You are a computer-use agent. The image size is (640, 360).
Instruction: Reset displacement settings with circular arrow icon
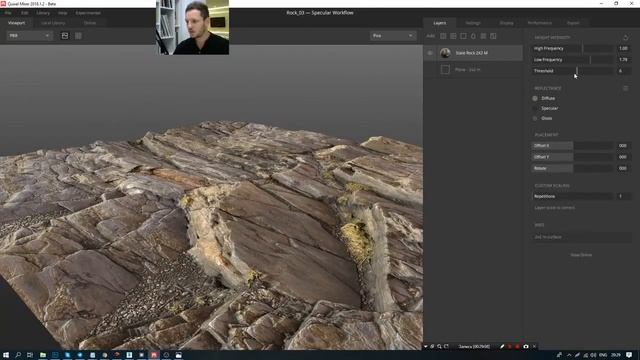[x=625, y=38]
